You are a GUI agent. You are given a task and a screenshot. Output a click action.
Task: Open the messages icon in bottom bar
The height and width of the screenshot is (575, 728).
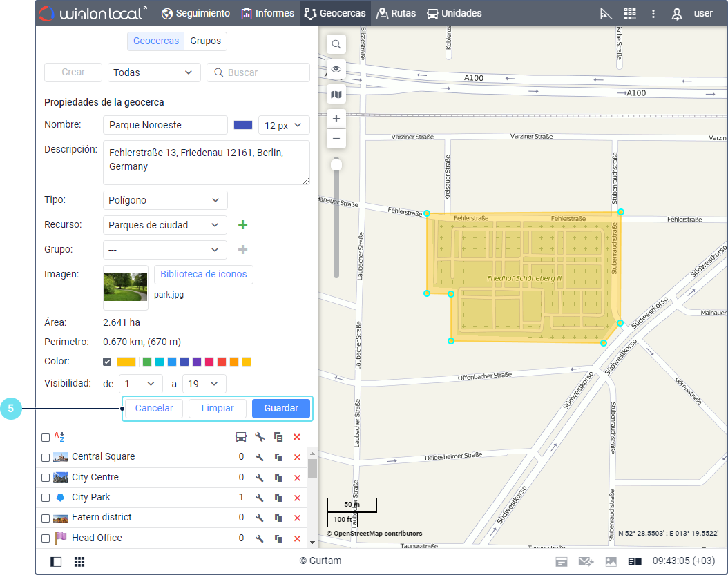(x=586, y=562)
